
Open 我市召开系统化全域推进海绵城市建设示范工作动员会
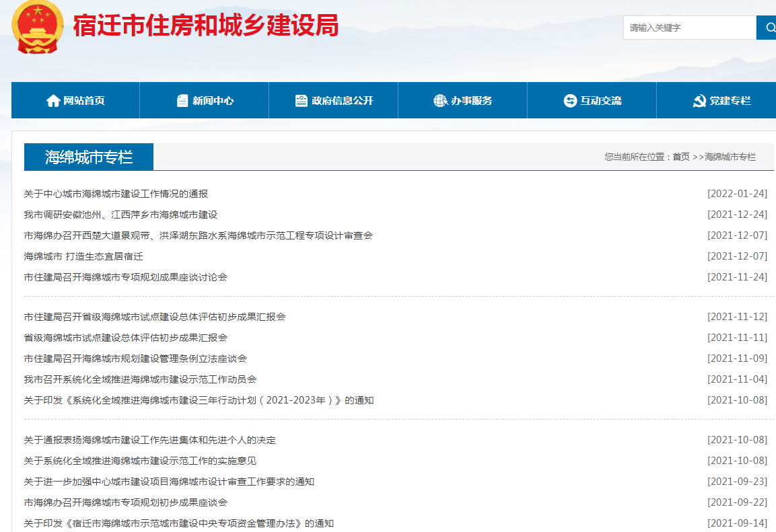140,379
